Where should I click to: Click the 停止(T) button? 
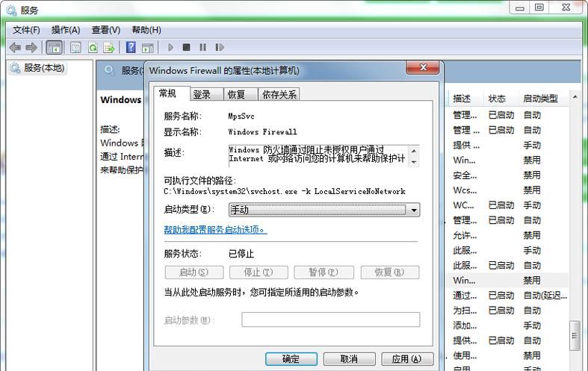(259, 272)
